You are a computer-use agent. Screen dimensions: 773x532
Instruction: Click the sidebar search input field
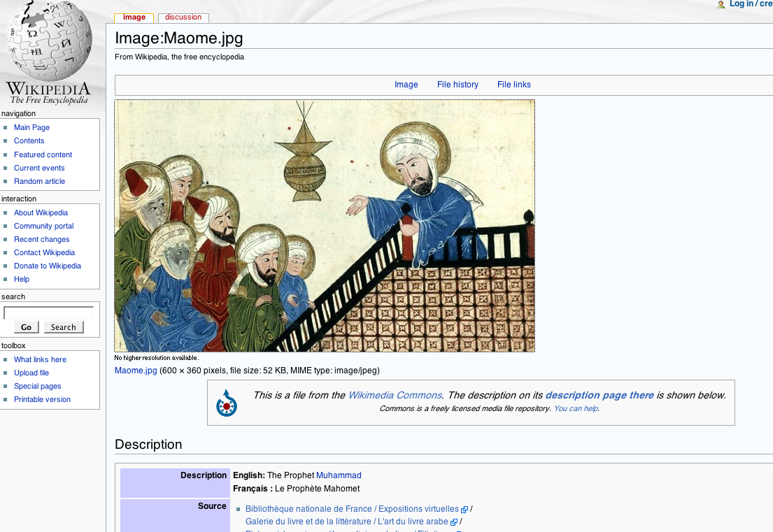click(x=48, y=312)
